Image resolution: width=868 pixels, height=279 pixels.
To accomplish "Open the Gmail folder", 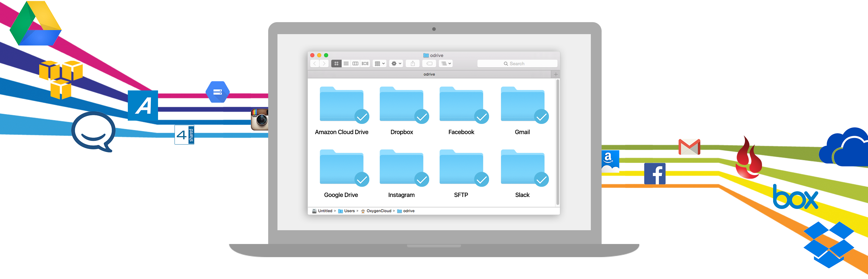I will click(x=522, y=105).
